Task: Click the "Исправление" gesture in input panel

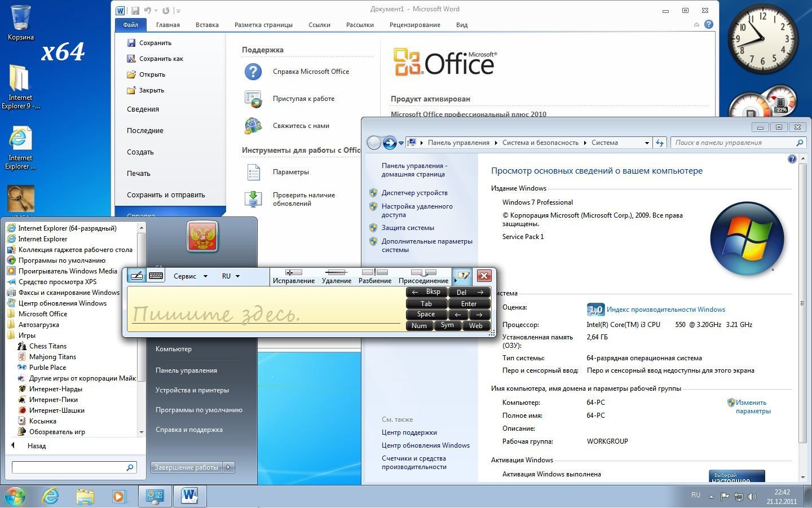Action: coord(294,276)
